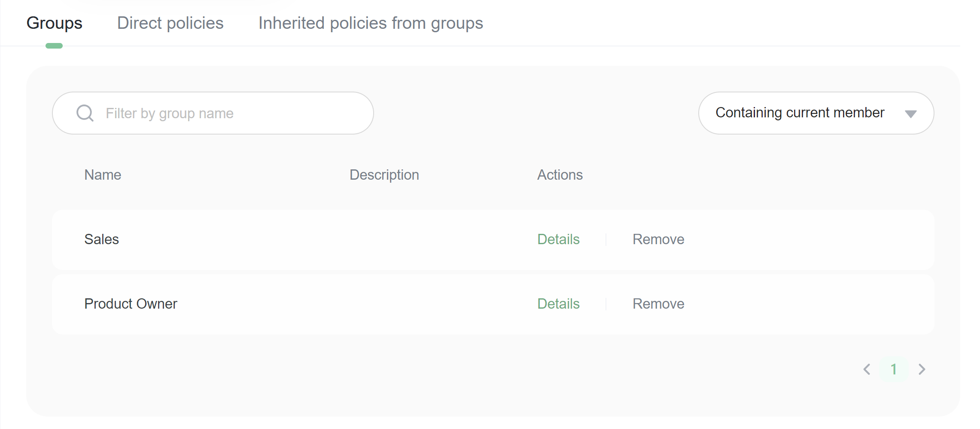Click the magnifying glass search icon

click(x=85, y=113)
